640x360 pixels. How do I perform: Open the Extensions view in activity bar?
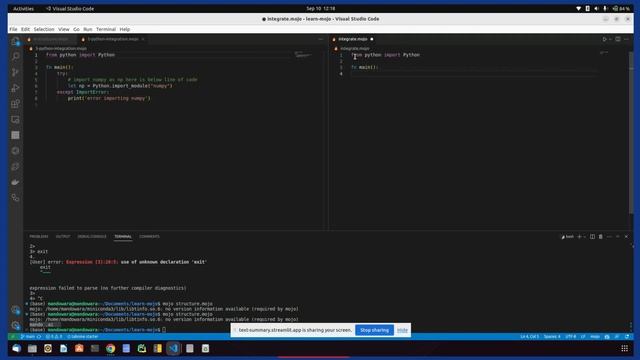coord(16,104)
